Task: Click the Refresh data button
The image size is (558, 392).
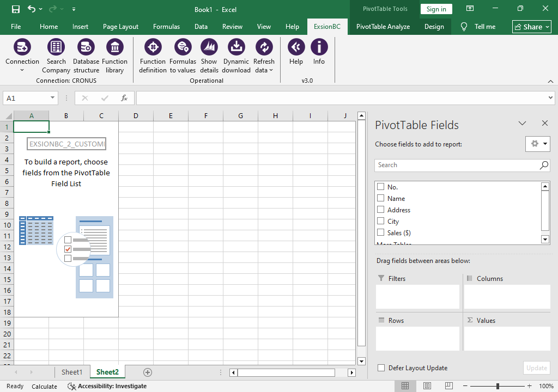Action: [x=264, y=56]
